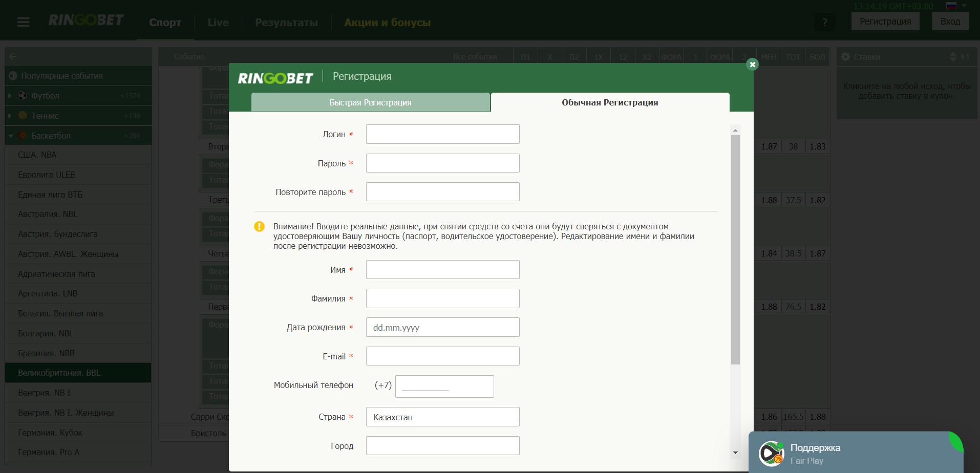Open the Результаты menu item
Viewport: 980px width, 473px height.
[287, 23]
